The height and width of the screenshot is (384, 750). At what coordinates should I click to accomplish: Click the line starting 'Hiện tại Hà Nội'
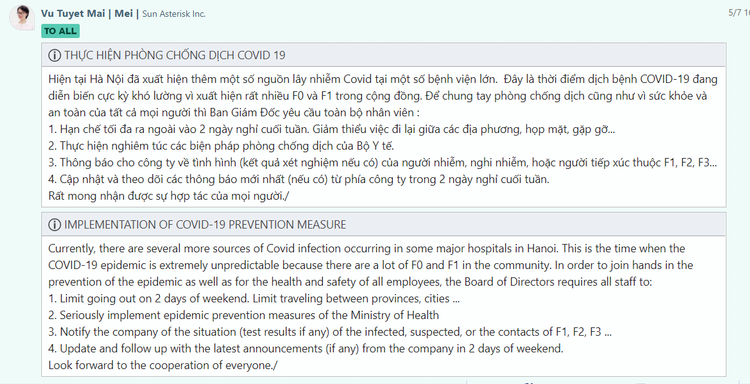coord(383,79)
